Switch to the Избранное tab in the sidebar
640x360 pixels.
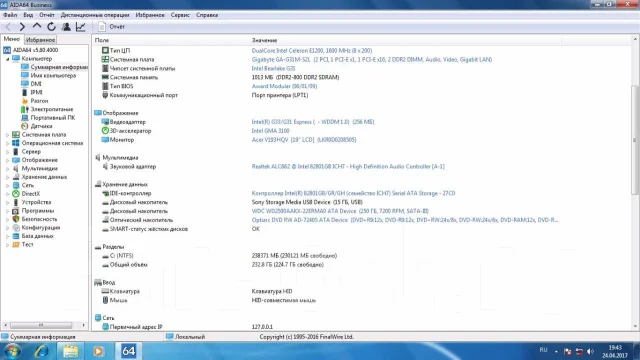pos(40,40)
